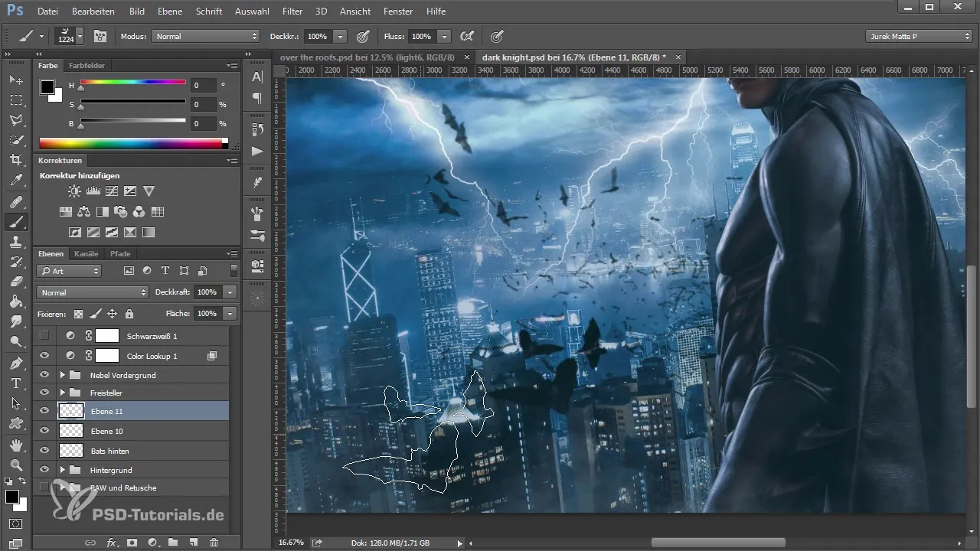This screenshot has height=551, width=980.
Task: Add a Levels adjustment
Action: (x=93, y=191)
